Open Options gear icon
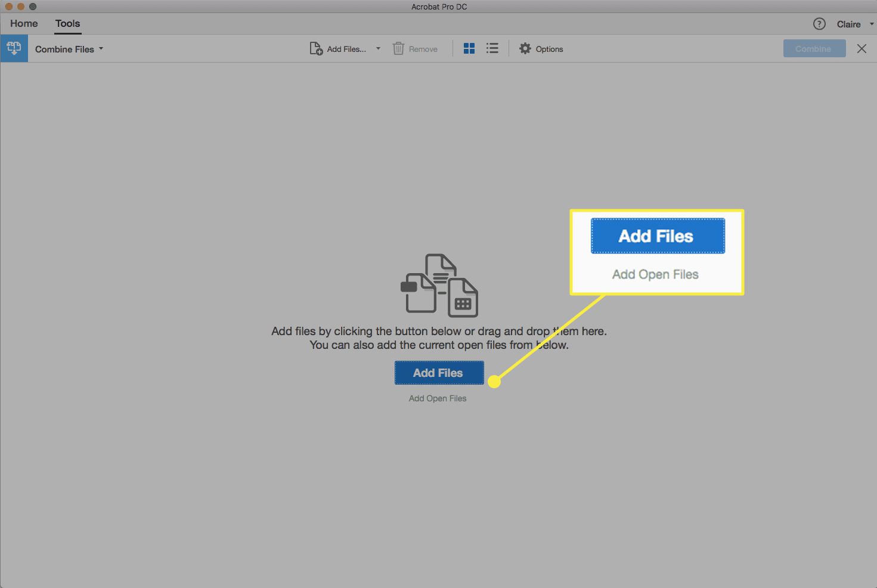This screenshot has height=588, width=877. (x=525, y=48)
